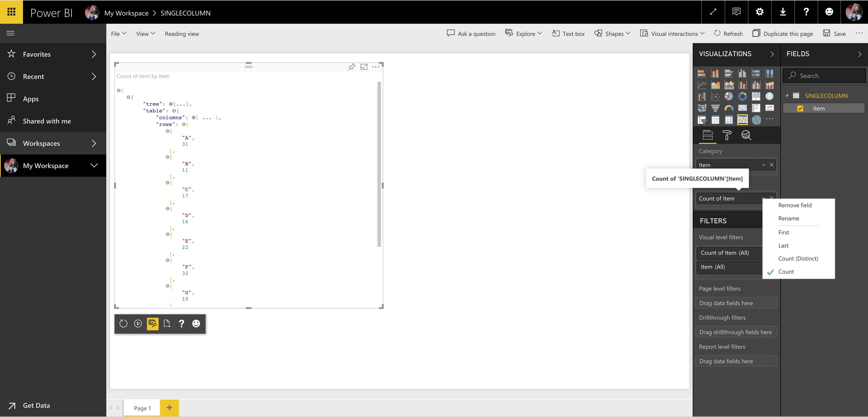The height and width of the screenshot is (417, 868).
Task: Switch to Reading view
Action: 182,34
